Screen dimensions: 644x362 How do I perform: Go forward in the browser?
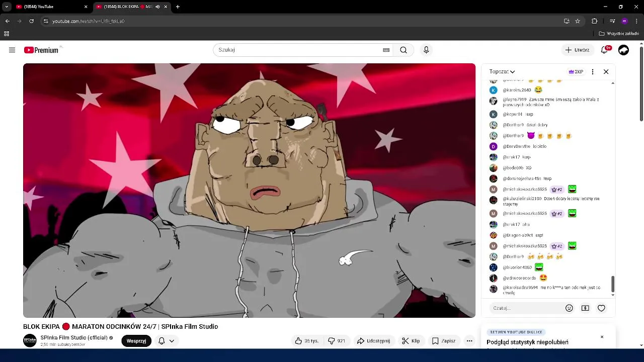tap(19, 21)
